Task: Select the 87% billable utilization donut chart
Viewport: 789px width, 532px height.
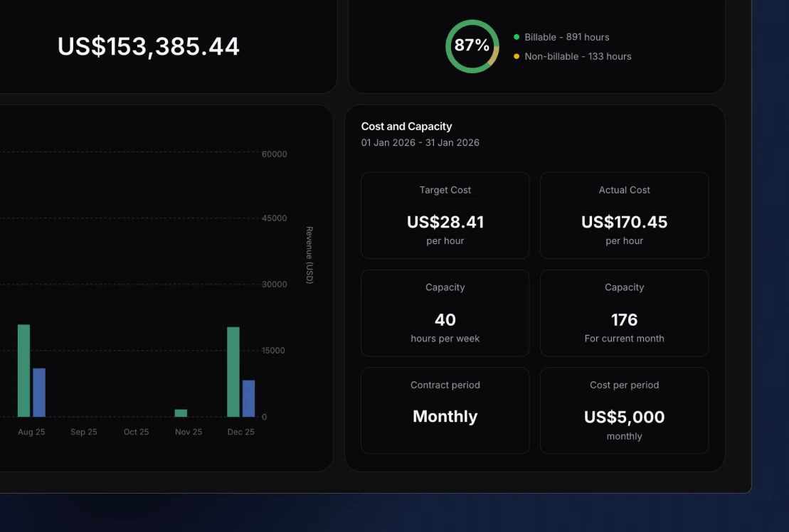Action: pos(472,46)
